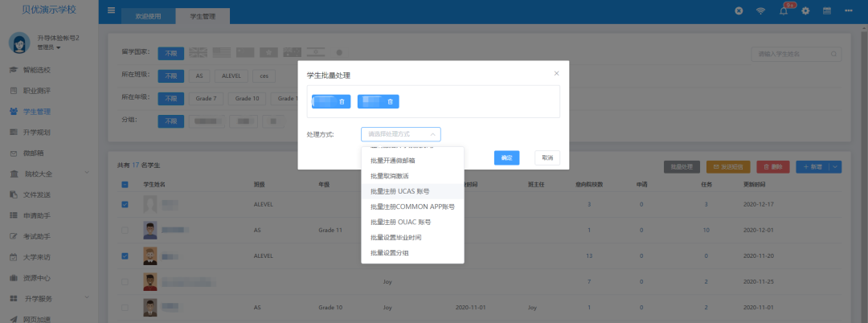Image resolution: width=868 pixels, height=323 pixels.
Task: Filter class by AS
Action: tap(199, 76)
